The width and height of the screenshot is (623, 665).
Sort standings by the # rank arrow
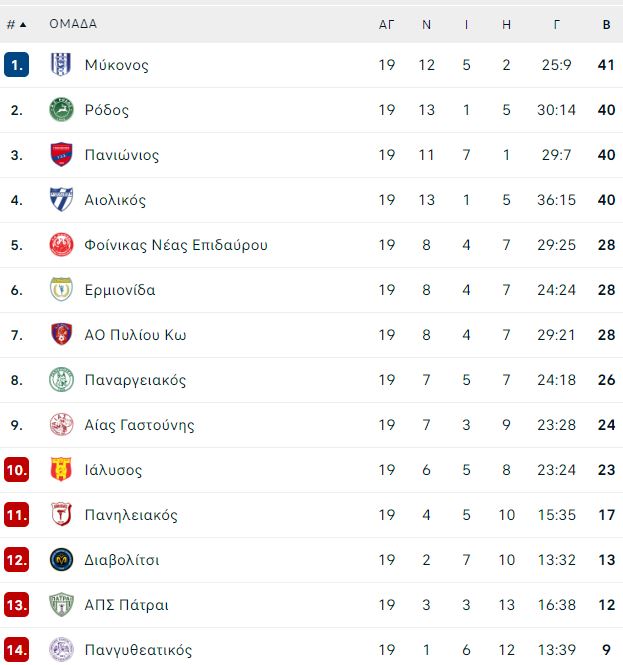coord(17,25)
